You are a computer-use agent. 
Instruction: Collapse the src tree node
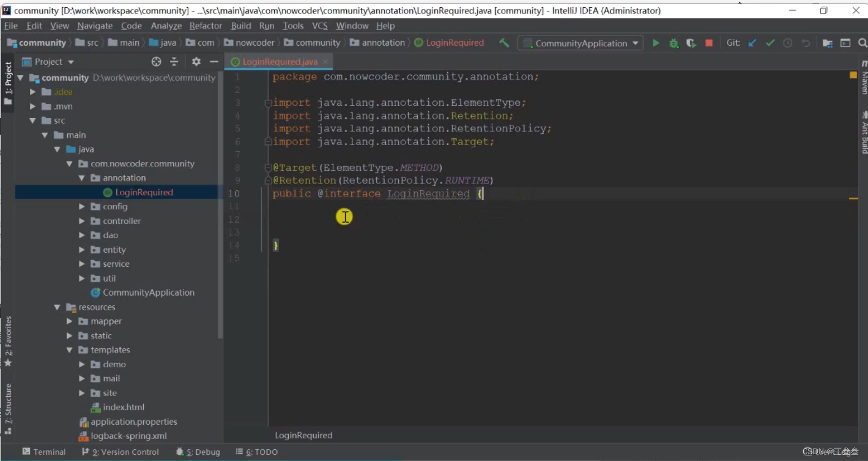(x=32, y=120)
